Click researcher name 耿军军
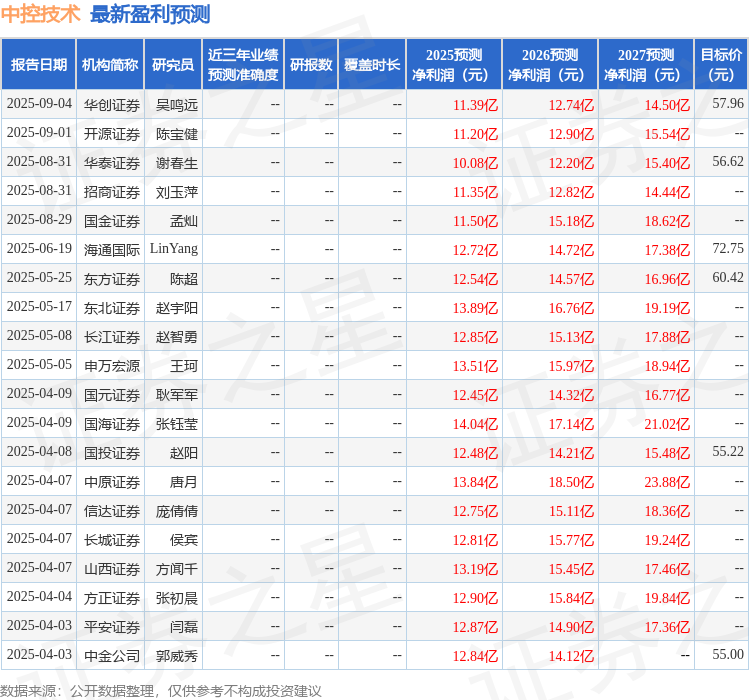 point(177,395)
